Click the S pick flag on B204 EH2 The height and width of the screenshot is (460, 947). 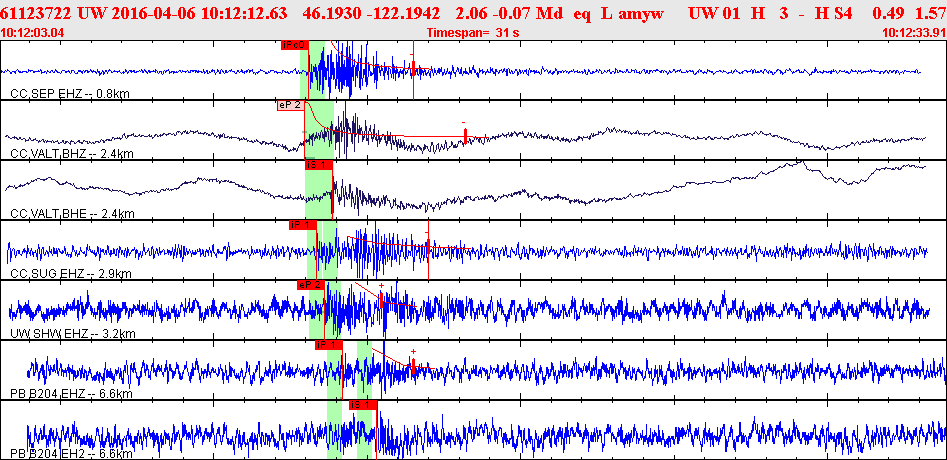coord(362,404)
